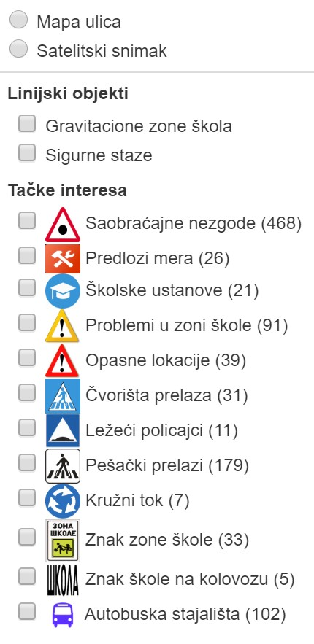The height and width of the screenshot is (644, 314).
Task: Select the Mapa ulica radio button
Action: coord(18,20)
